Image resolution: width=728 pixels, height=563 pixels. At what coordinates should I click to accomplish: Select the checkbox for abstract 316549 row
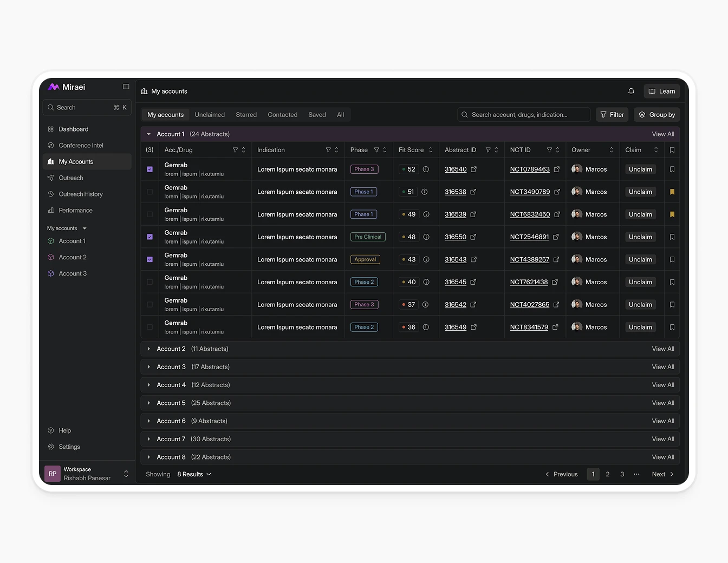[150, 328]
